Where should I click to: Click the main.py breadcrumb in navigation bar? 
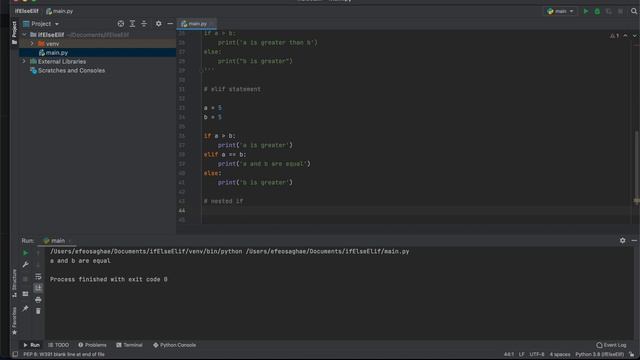[60, 11]
